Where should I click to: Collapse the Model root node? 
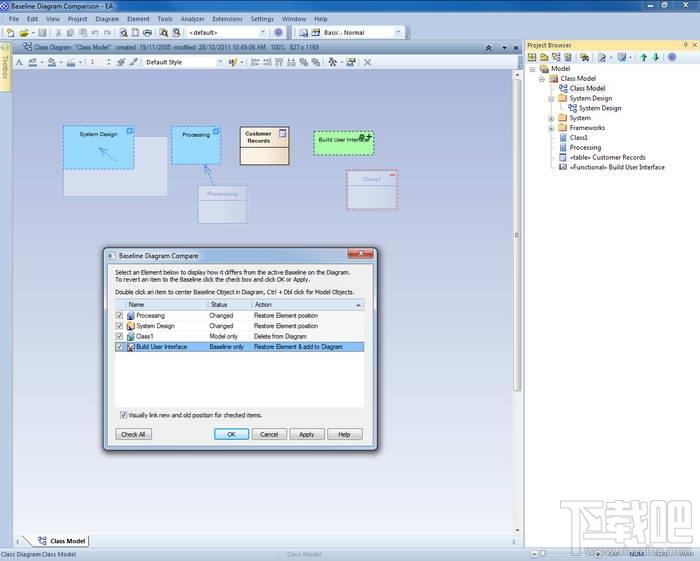click(x=532, y=69)
